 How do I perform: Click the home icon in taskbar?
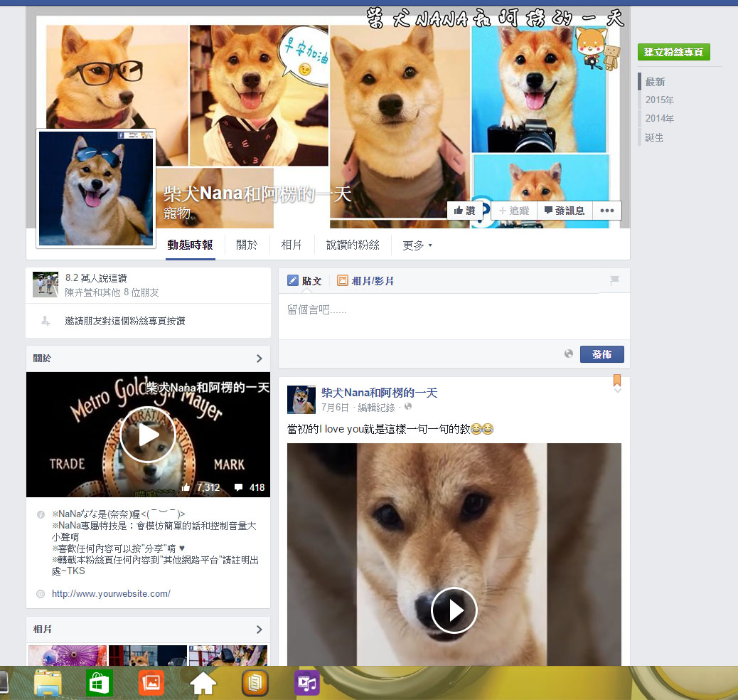click(203, 683)
